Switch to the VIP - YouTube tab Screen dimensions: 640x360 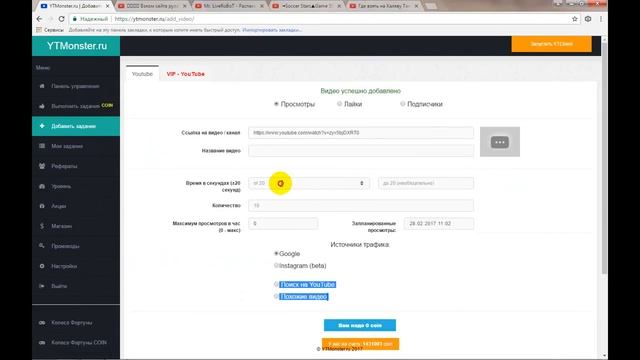coord(185,74)
